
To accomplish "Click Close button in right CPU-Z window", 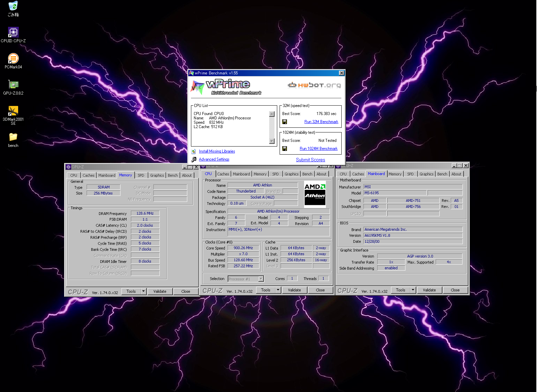I will click(x=455, y=290).
